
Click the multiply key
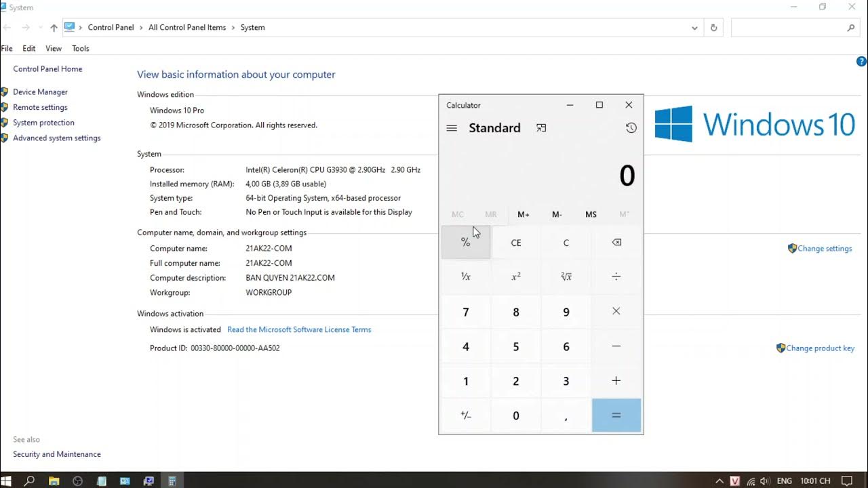[616, 312]
